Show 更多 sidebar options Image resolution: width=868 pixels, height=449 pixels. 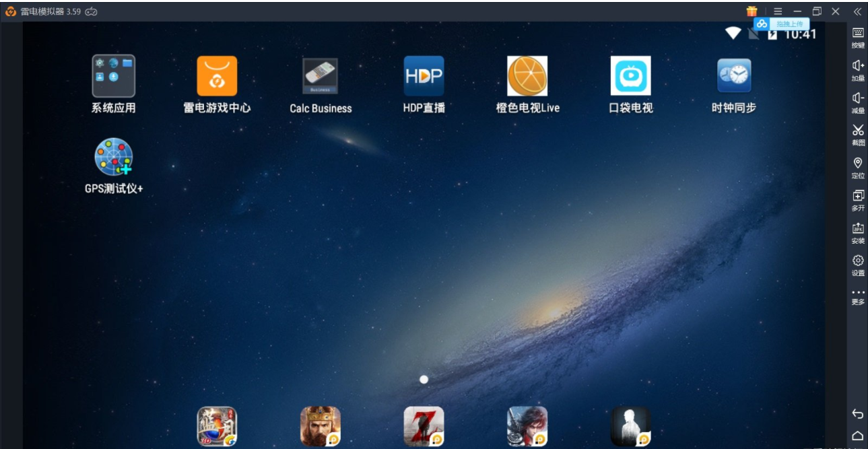click(858, 297)
